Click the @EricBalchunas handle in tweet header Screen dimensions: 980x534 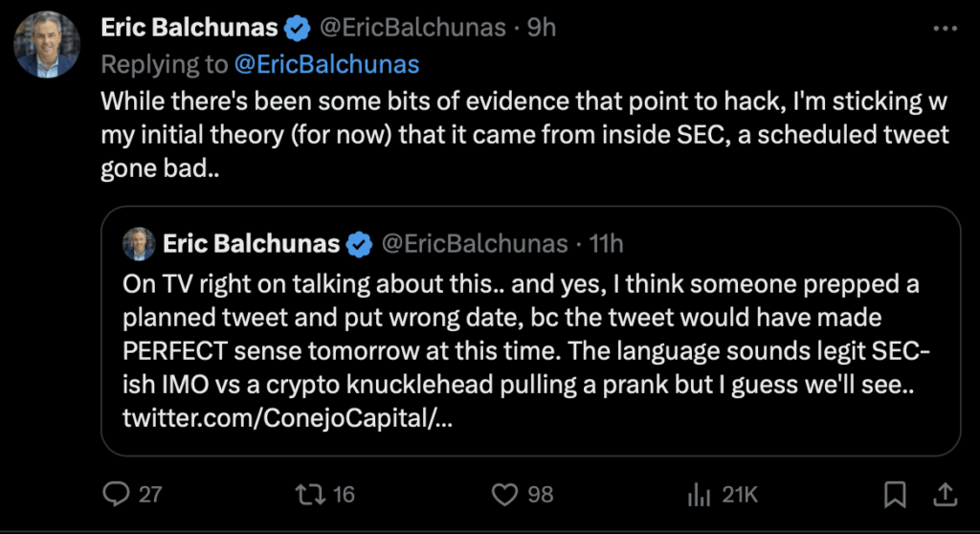tap(411, 28)
